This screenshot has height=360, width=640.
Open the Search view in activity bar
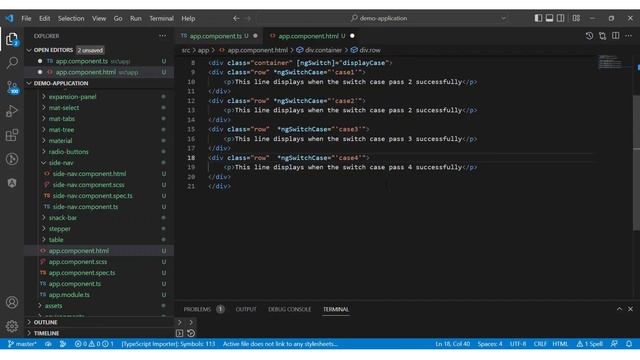click(12, 63)
